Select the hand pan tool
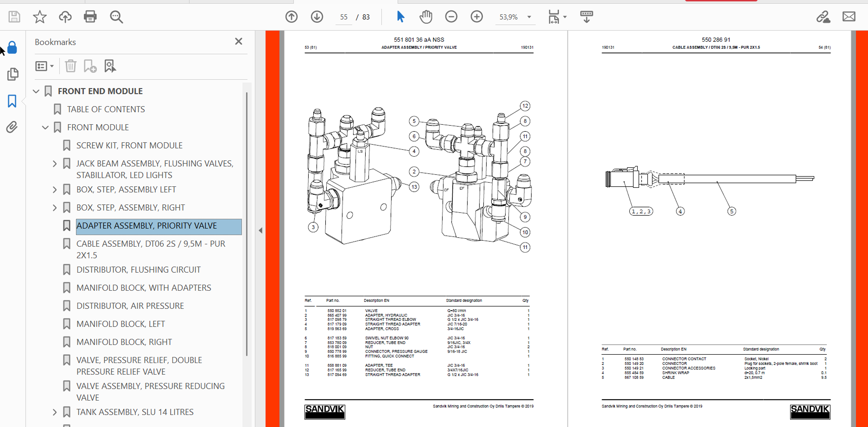Image resolution: width=868 pixels, height=427 pixels. tap(425, 17)
